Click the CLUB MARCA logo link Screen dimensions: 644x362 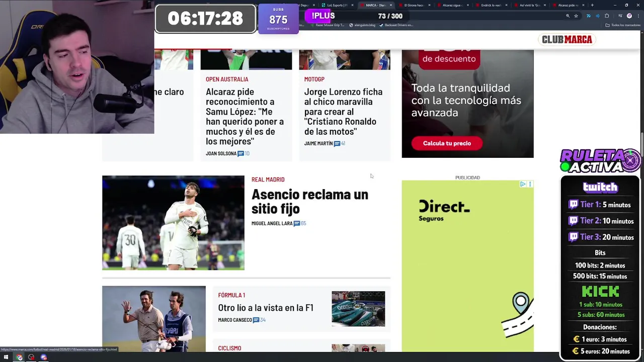(567, 39)
